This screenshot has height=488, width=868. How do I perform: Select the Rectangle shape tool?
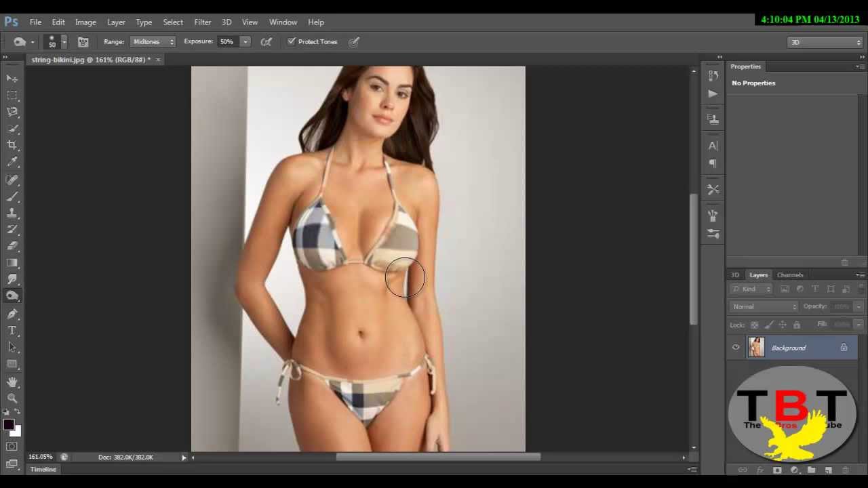pos(12,364)
